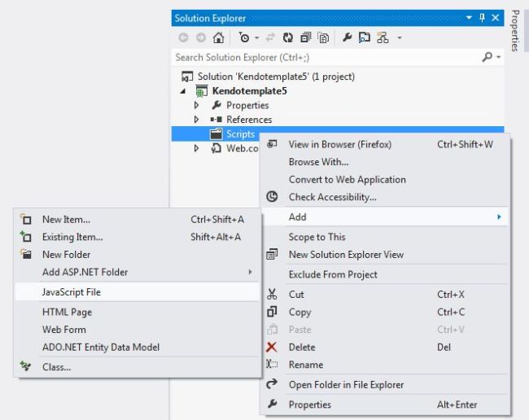The width and height of the screenshot is (529, 420).
Task: Open the Pending Changes Filter dropdown arrow
Action: (257, 37)
